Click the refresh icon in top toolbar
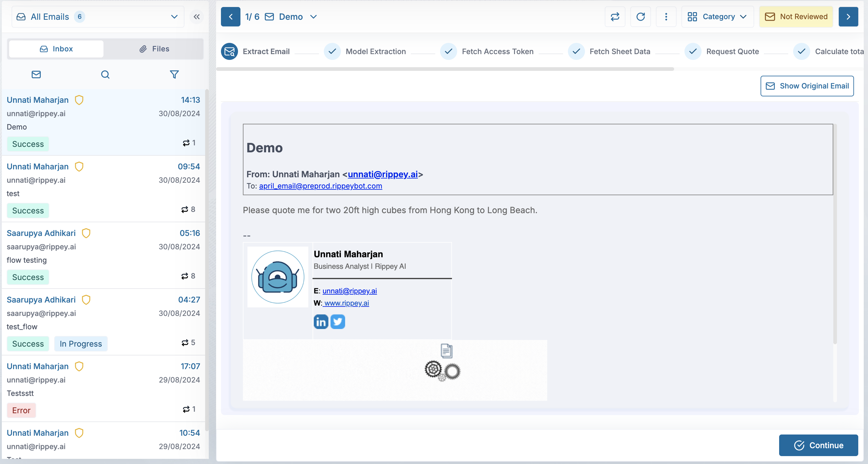 click(x=641, y=17)
